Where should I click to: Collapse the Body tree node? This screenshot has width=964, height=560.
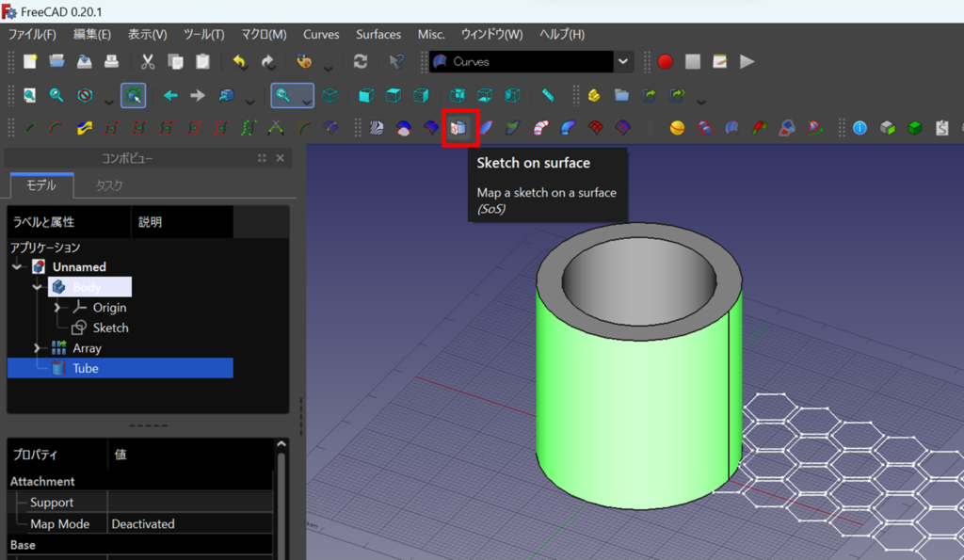(x=37, y=287)
